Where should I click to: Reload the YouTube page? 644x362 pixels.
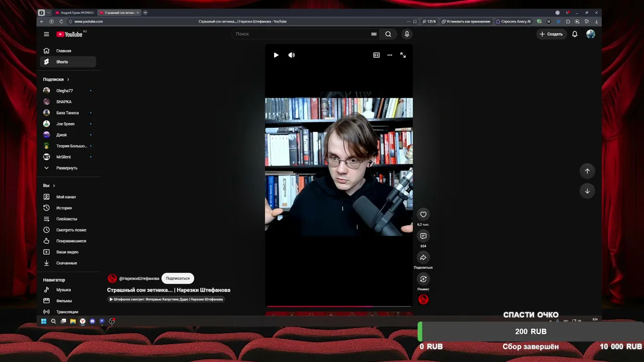pyautogui.click(x=61, y=22)
